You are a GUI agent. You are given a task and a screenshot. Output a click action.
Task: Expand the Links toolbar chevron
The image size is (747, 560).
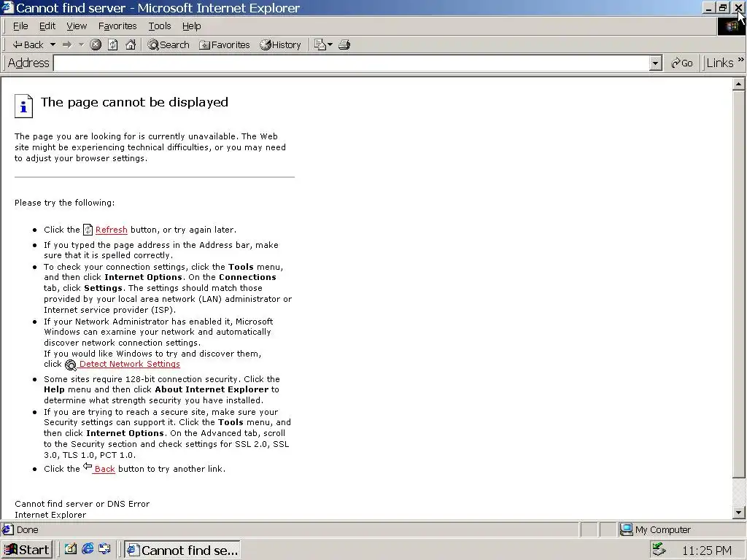(741, 60)
